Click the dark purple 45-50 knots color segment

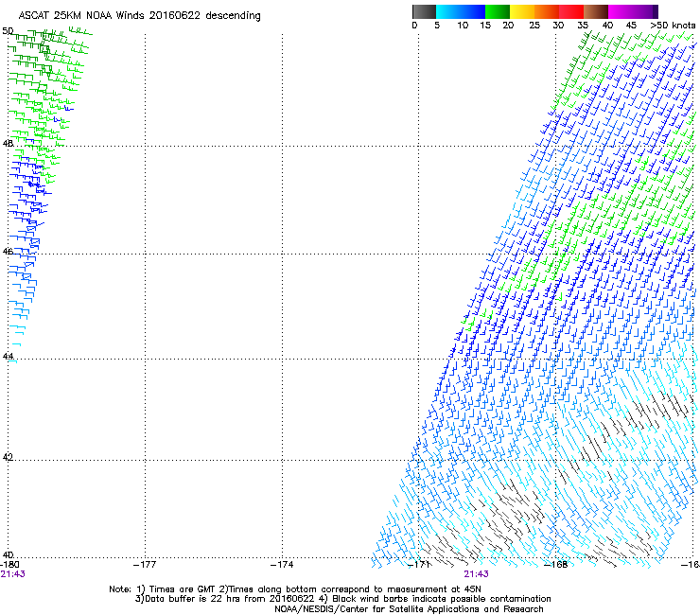645,11
